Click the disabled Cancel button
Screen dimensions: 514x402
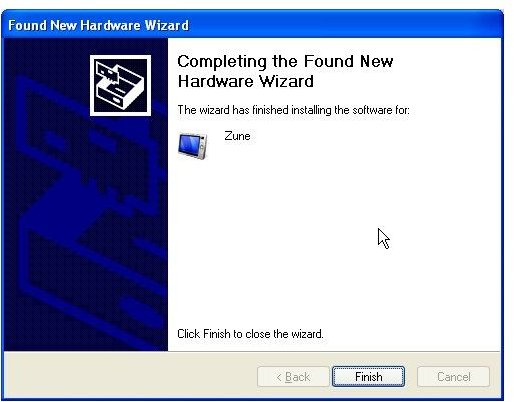[x=453, y=377]
